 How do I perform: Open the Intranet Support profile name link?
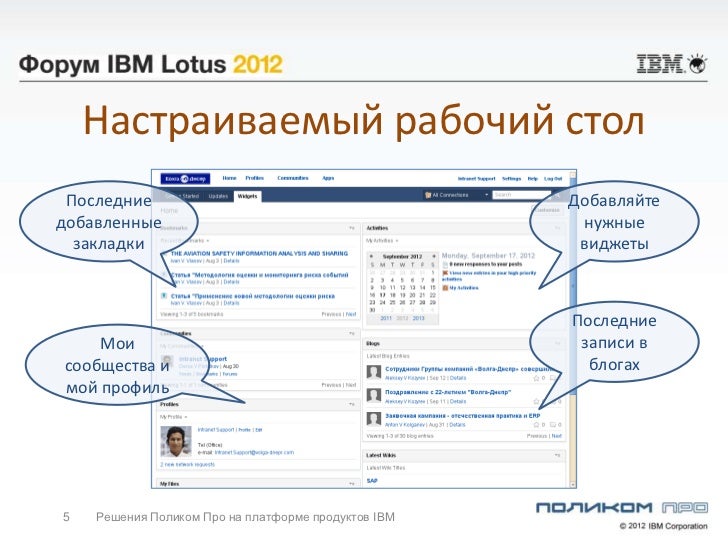(x=215, y=430)
